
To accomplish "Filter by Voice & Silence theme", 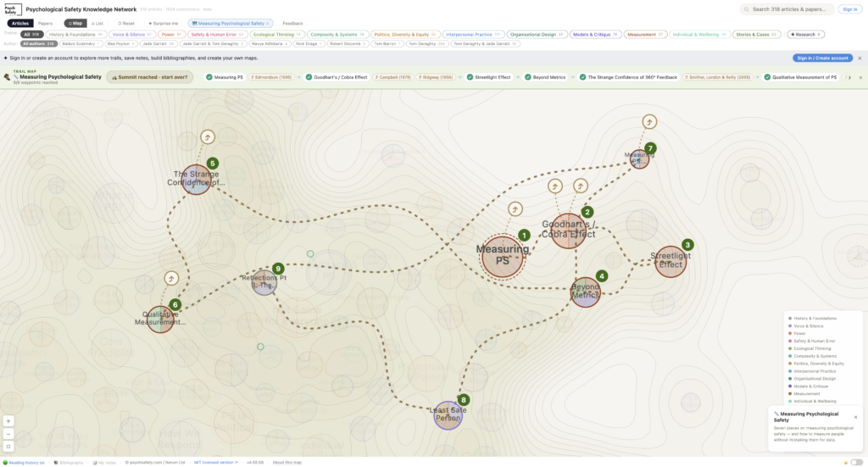I will tap(131, 34).
